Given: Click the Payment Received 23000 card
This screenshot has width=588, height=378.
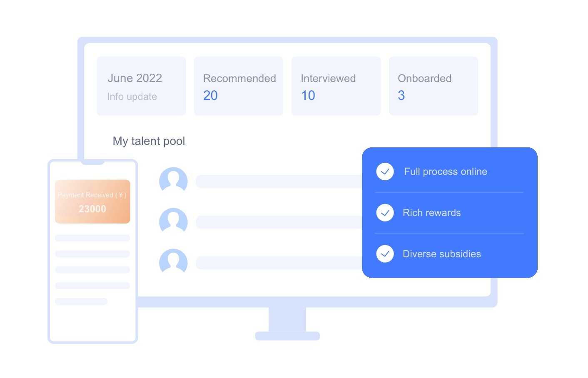Looking at the screenshot, I should pos(92,201).
